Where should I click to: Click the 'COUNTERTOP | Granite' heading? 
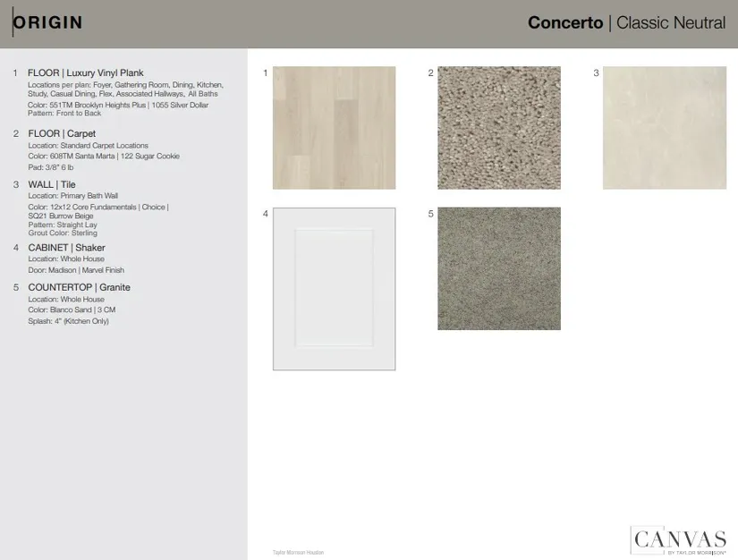click(79, 287)
